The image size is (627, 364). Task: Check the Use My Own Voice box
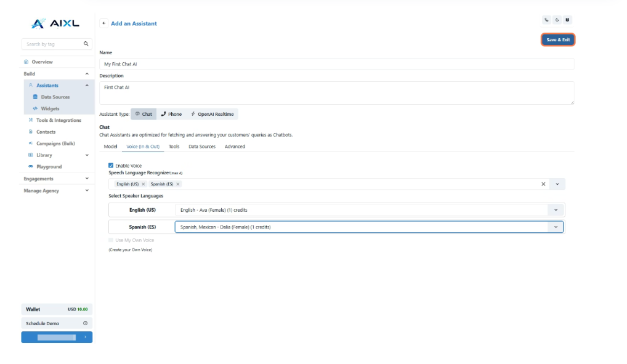coord(111,240)
